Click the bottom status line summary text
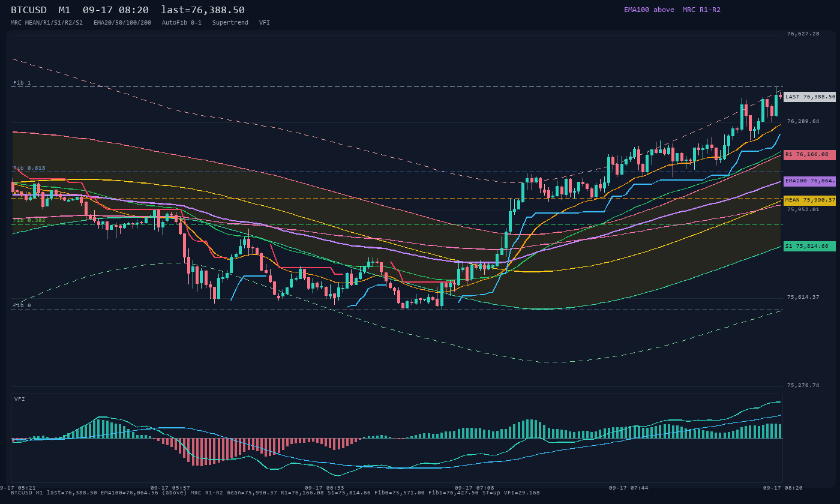The width and height of the screenshot is (840, 504). 275,493
